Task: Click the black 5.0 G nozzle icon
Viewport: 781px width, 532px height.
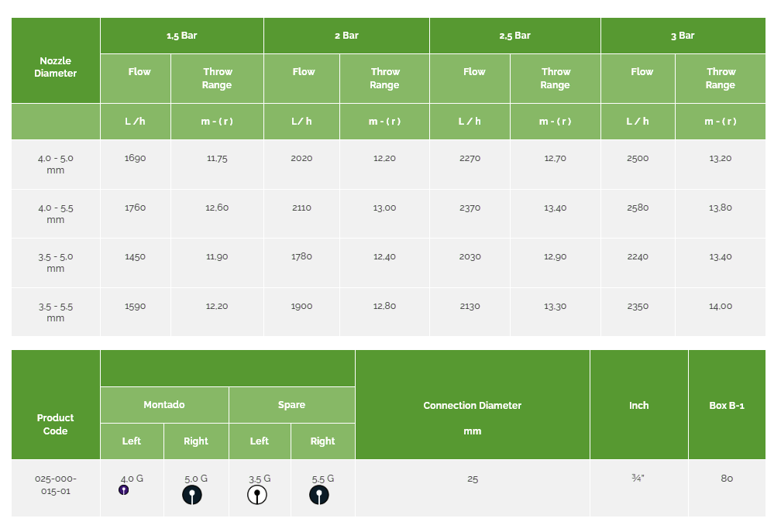Action: tap(192, 495)
